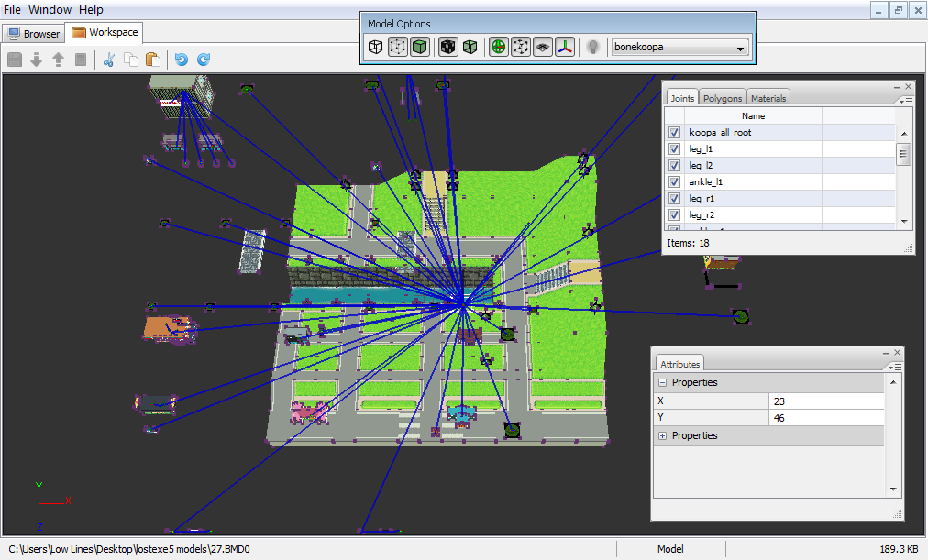Click the down arrow import icon

pos(36,60)
